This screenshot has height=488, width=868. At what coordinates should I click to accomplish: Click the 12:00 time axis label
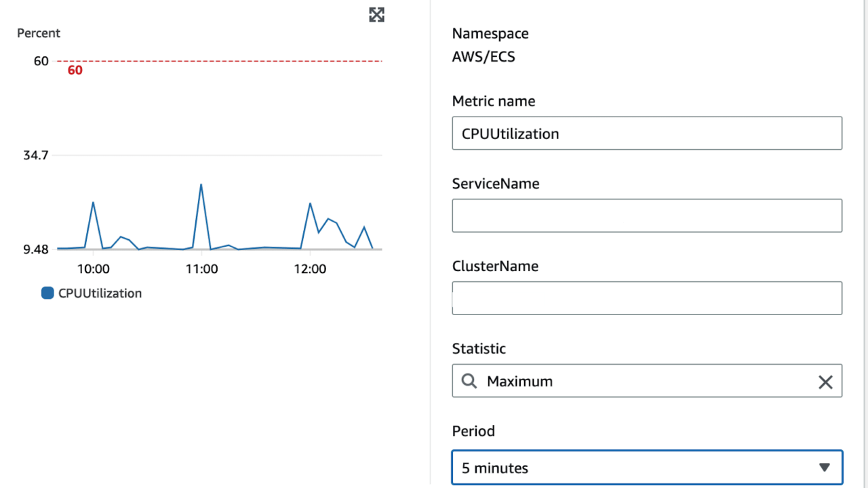click(310, 269)
